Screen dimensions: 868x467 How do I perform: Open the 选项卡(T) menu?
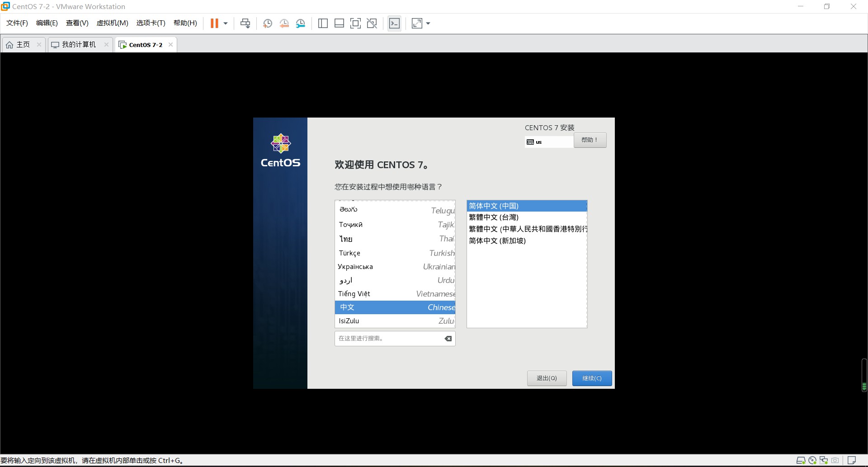click(151, 23)
